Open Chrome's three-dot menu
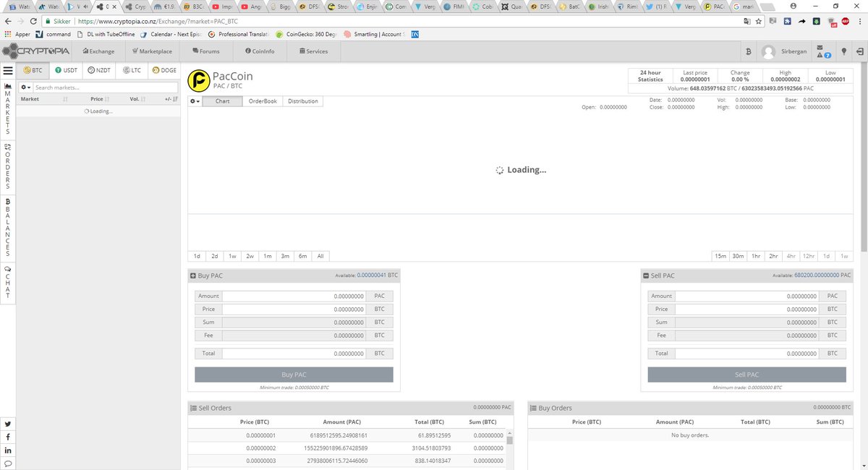 859,21
